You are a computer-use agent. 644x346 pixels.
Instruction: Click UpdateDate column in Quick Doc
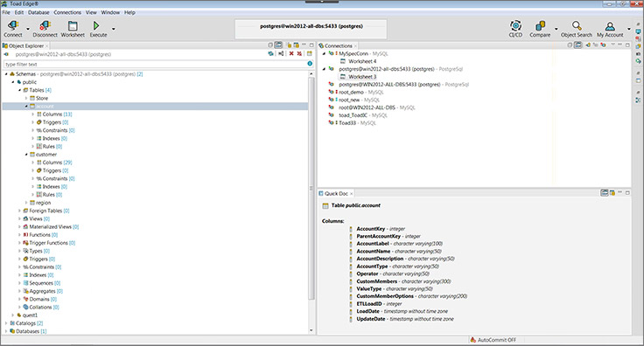click(370, 319)
